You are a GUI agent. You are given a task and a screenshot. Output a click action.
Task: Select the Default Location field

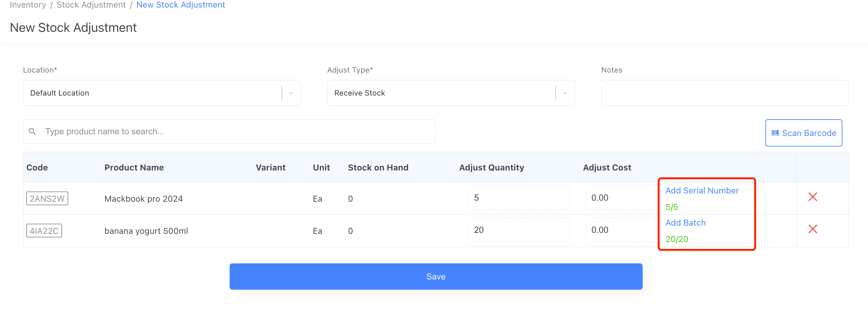coord(152,93)
